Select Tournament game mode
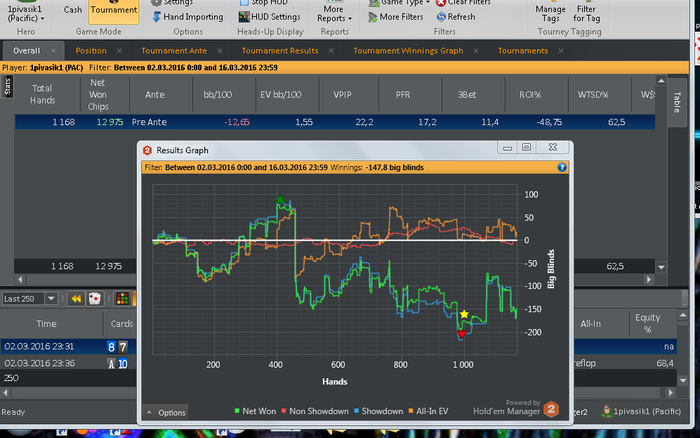Viewport: 700px width, 438px height. [x=113, y=10]
